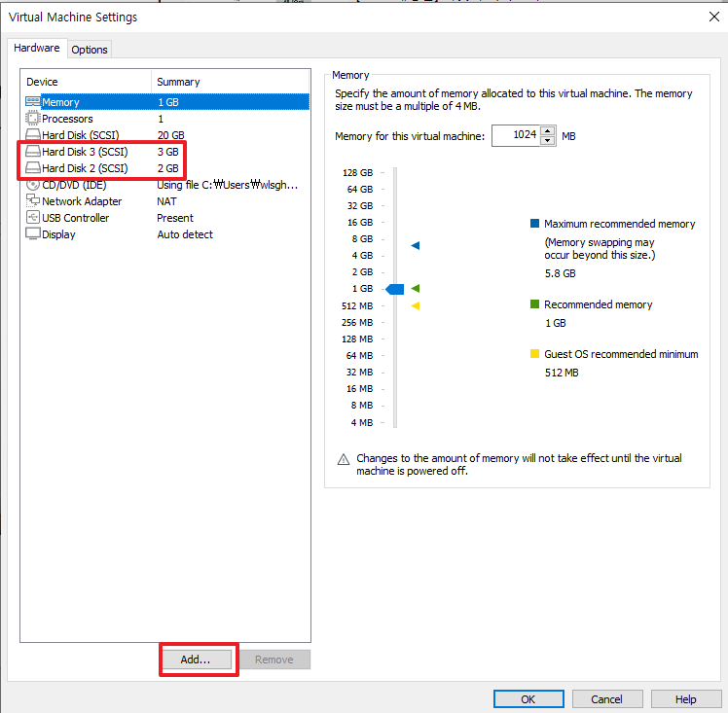
Task: Click the Hard Disk (SCSI) 20 GB icon
Action: click(33, 135)
